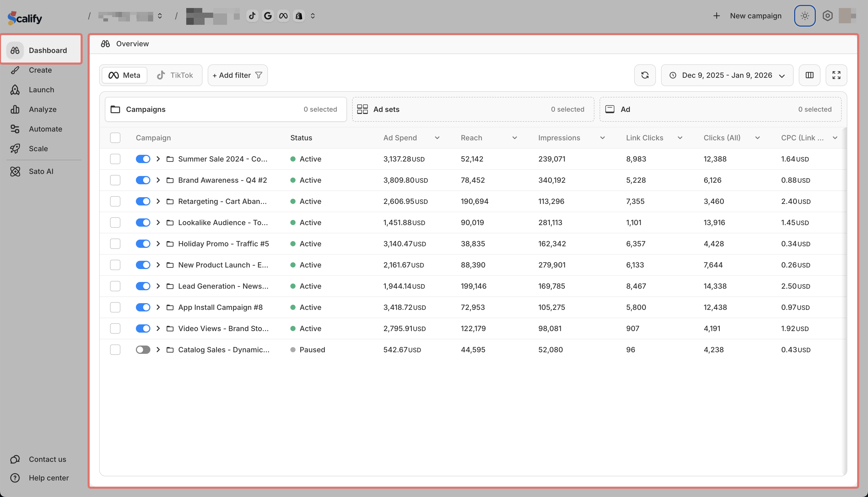Toggle the light theme sun icon
Image resolution: width=868 pixels, height=497 pixels.
point(804,16)
